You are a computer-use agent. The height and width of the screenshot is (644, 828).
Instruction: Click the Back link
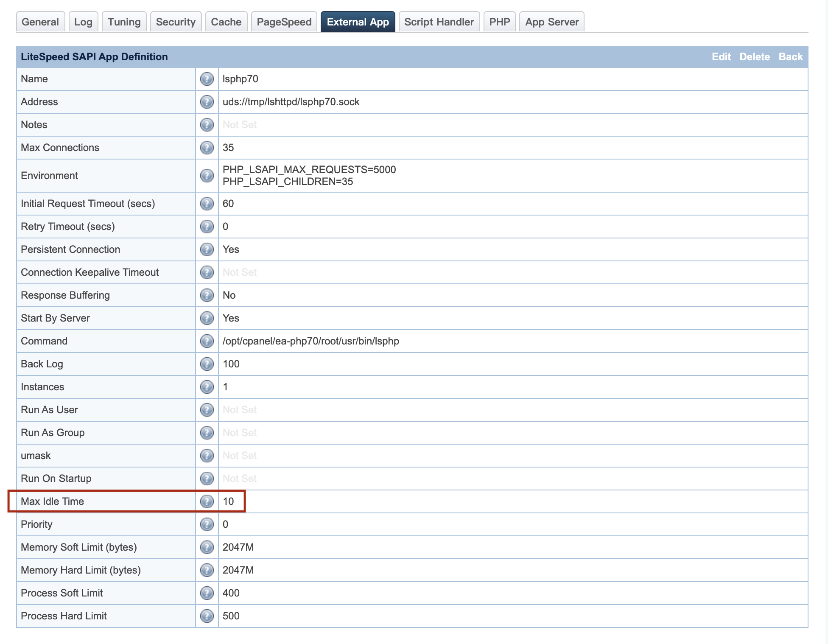point(790,57)
